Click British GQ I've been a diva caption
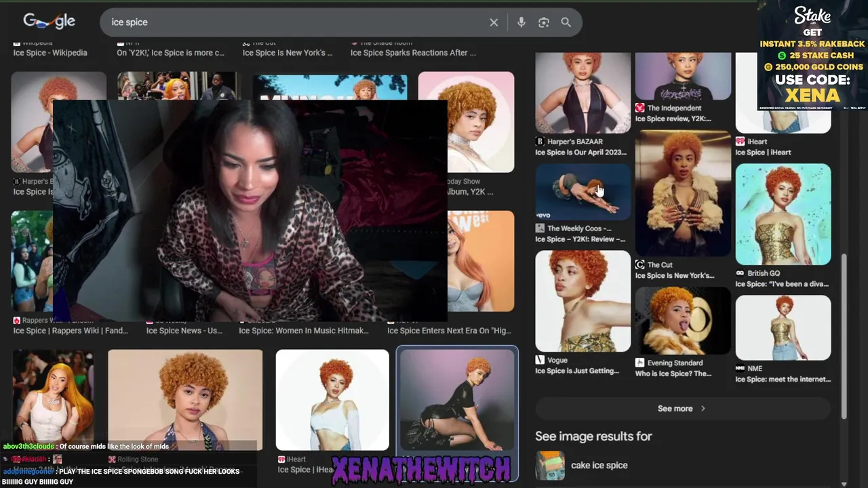 coord(782,284)
